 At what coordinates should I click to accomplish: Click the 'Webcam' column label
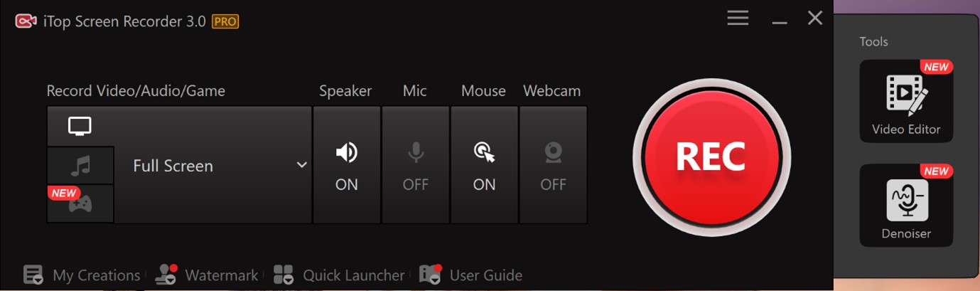(x=552, y=91)
